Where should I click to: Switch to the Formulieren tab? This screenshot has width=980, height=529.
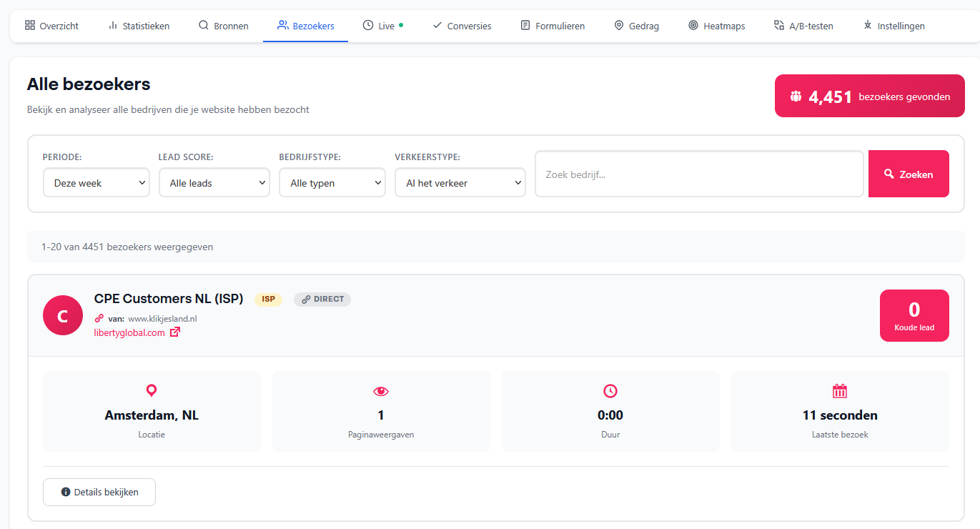click(553, 26)
